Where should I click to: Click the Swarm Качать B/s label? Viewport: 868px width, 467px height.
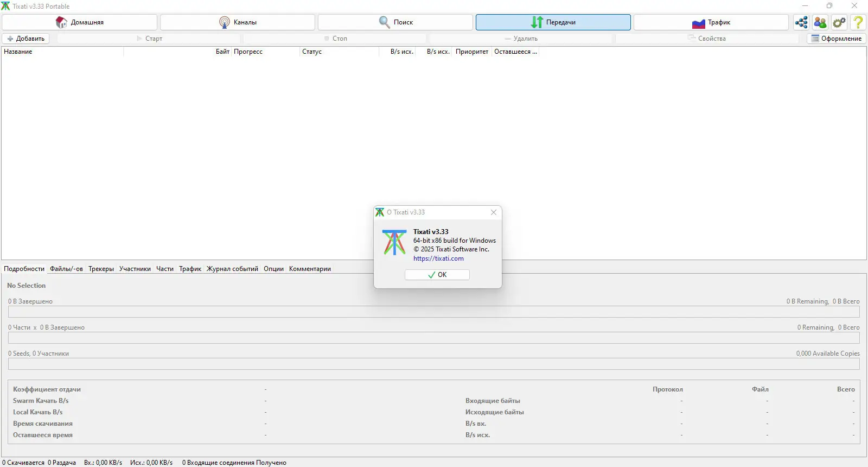[41, 401]
